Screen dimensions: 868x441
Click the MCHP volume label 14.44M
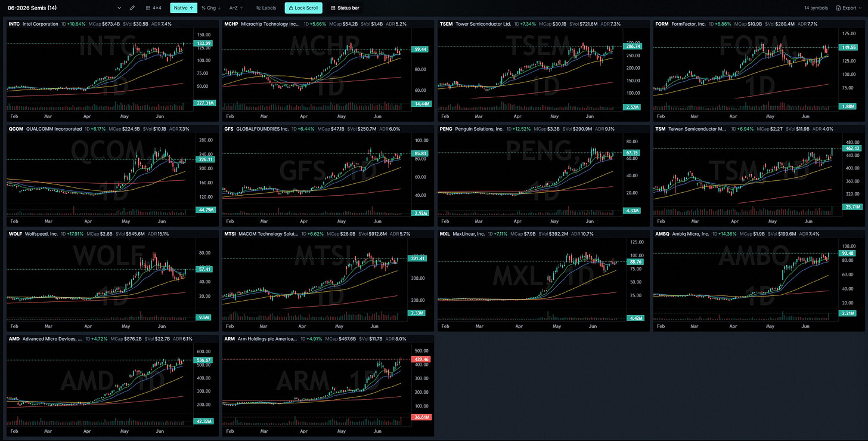[x=420, y=103]
